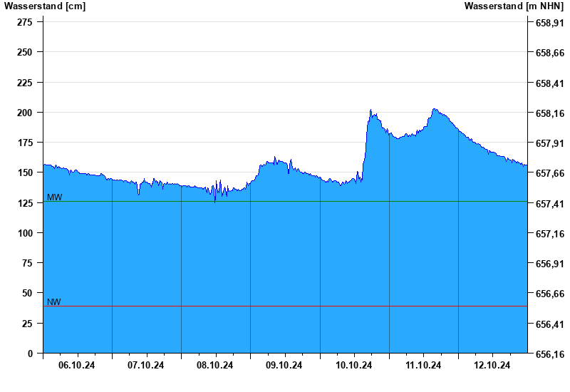Select the 150 left-axis label
The width and height of the screenshot is (570, 392).
25,172
